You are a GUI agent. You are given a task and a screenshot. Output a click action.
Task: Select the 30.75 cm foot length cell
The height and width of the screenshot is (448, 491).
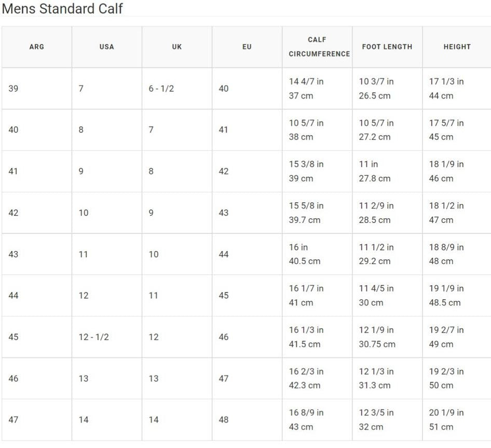(377, 344)
